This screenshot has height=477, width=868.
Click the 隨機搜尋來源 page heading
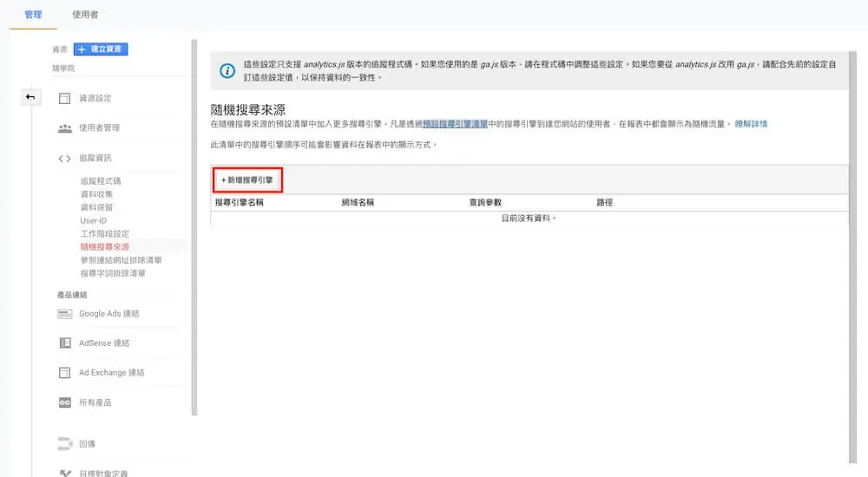[248, 109]
